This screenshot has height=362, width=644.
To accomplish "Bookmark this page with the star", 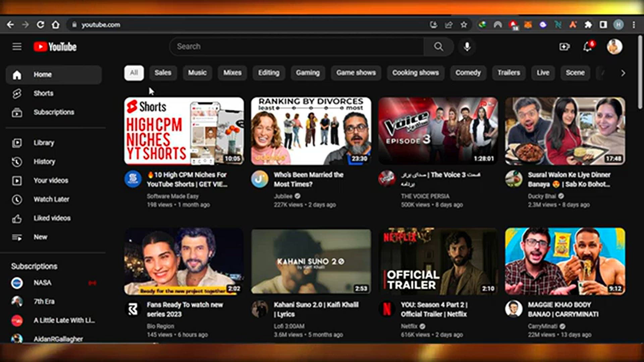I will (464, 24).
